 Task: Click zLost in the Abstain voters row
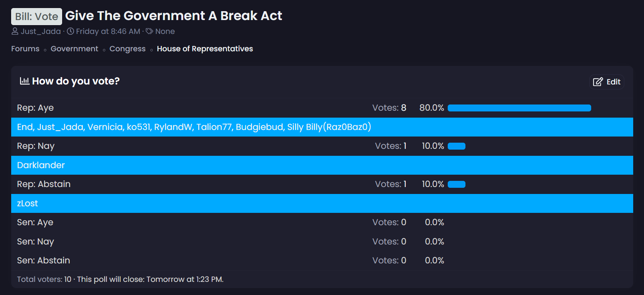pyautogui.click(x=27, y=203)
